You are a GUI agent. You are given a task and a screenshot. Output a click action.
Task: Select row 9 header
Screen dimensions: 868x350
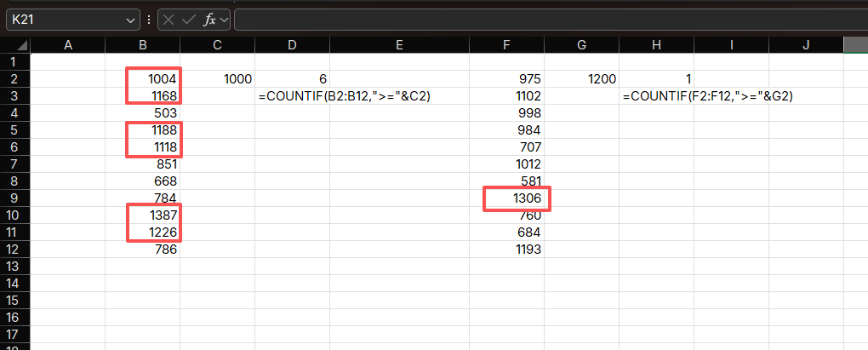(15, 198)
